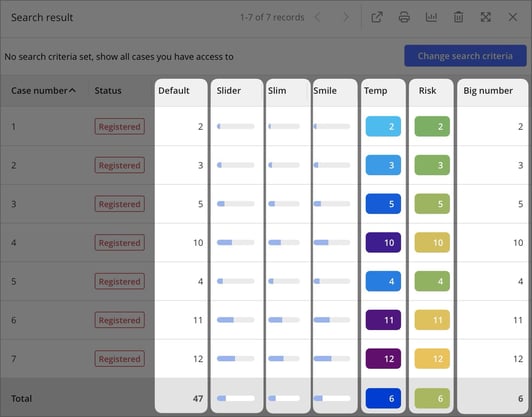Click Registered status badge for case 3

coord(120,204)
